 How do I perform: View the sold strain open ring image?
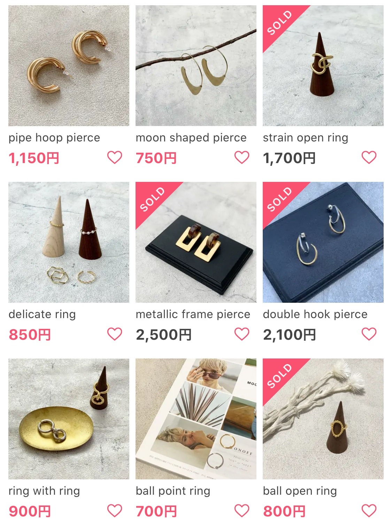tap(323, 65)
